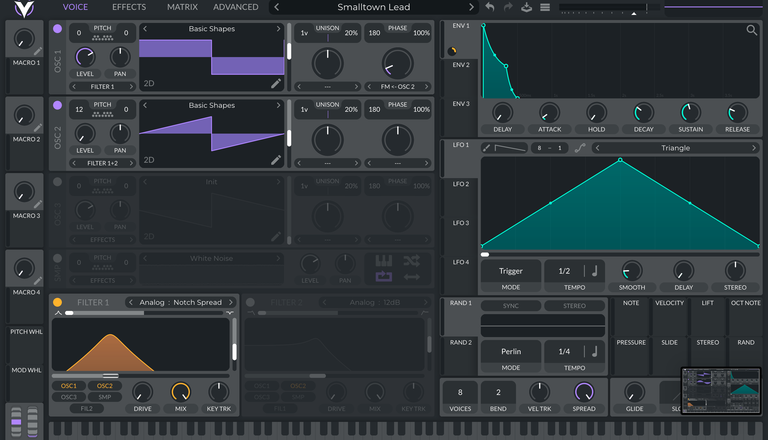Screen dimensions: 768x440
Task: Click the Filter 1 MIX knob
Action: click(x=180, y=392)
